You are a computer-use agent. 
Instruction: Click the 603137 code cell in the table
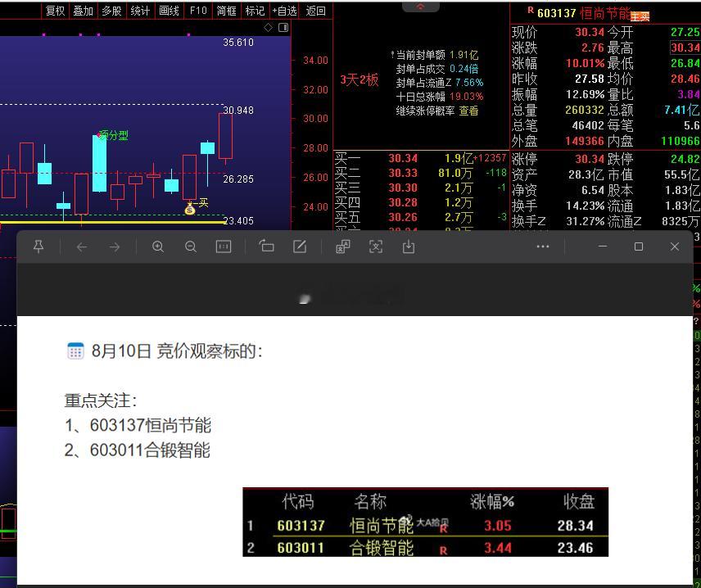tap(301, 526)
